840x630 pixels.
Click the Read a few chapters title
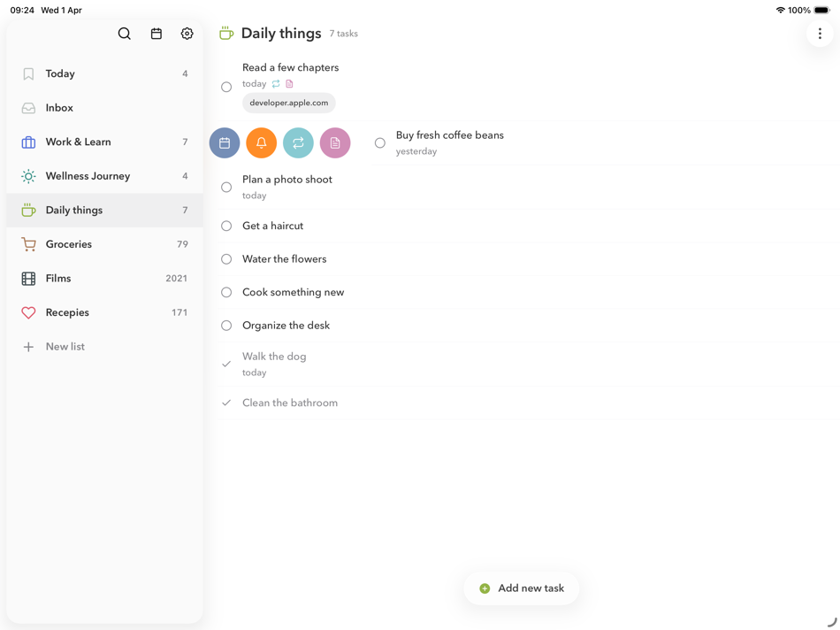pos(290,67)
